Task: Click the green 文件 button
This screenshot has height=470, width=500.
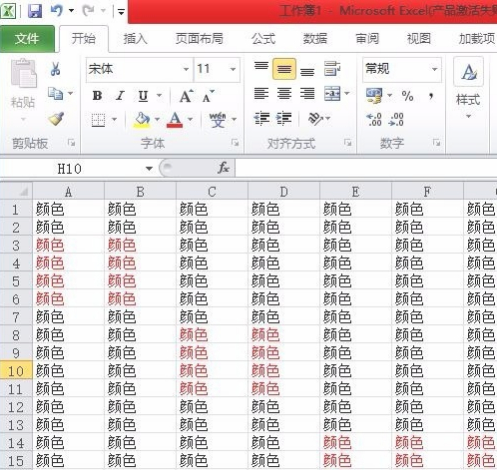Action: coord(27,39)
